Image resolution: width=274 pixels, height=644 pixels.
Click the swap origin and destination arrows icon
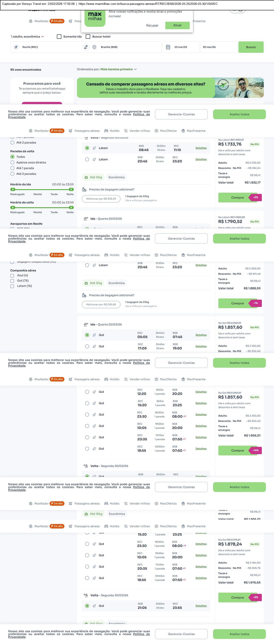click(86, 47)
